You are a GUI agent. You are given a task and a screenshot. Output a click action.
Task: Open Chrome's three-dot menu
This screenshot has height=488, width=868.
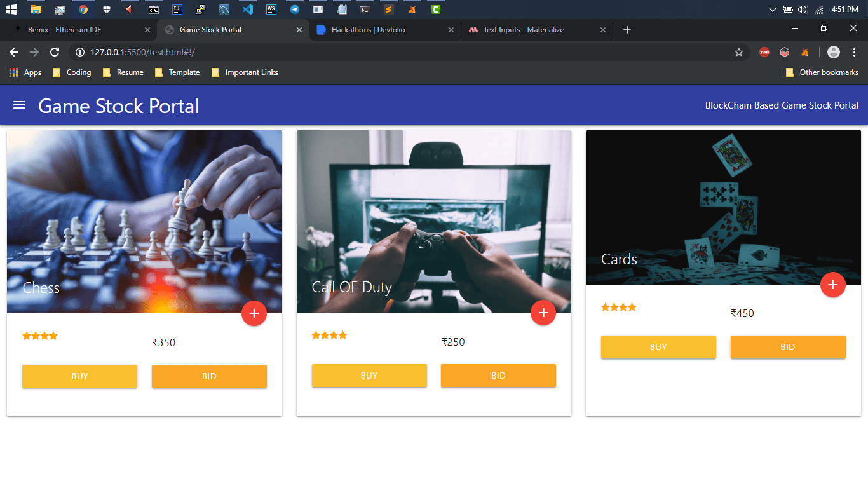854,52
